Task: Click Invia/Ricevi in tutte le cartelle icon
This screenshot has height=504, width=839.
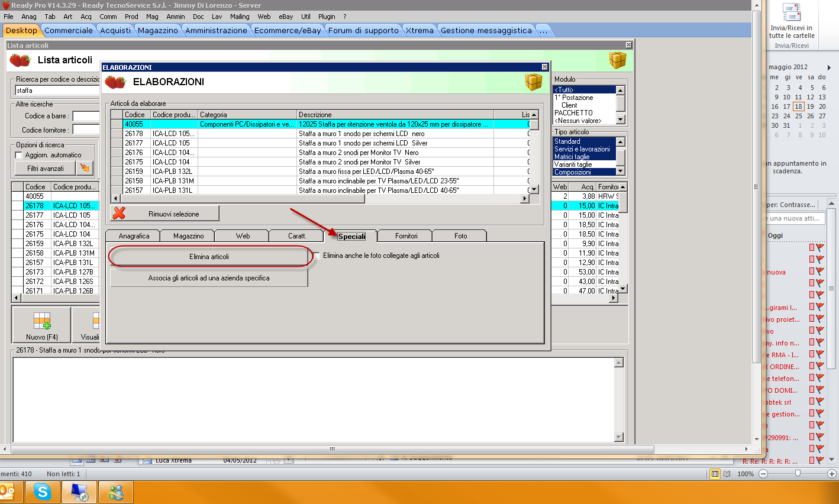Action: [x=792, y=21]
